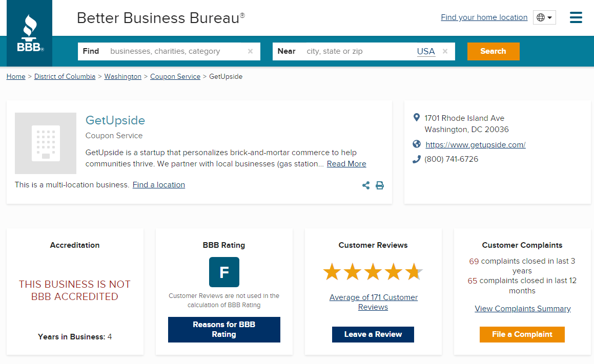The image size is (594, 364).
Task: Open District of Columbia breadcrumb
Action: tap(65, 76)
